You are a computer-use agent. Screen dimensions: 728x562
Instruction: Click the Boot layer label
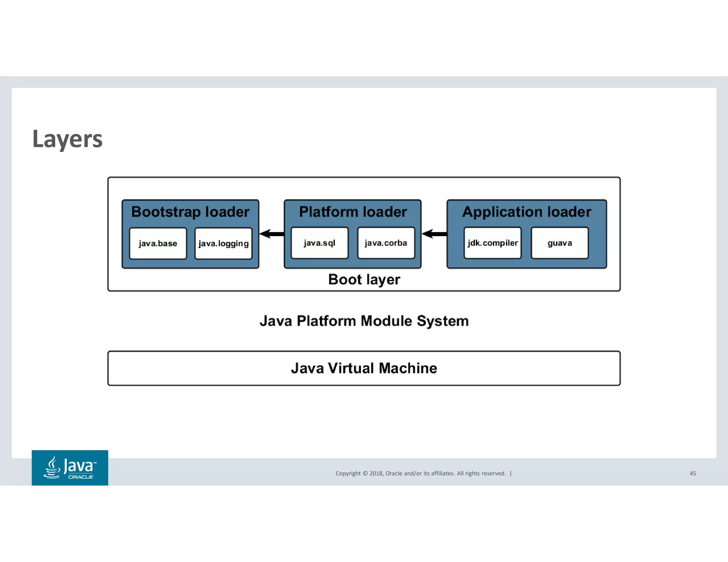pos(364,280)
